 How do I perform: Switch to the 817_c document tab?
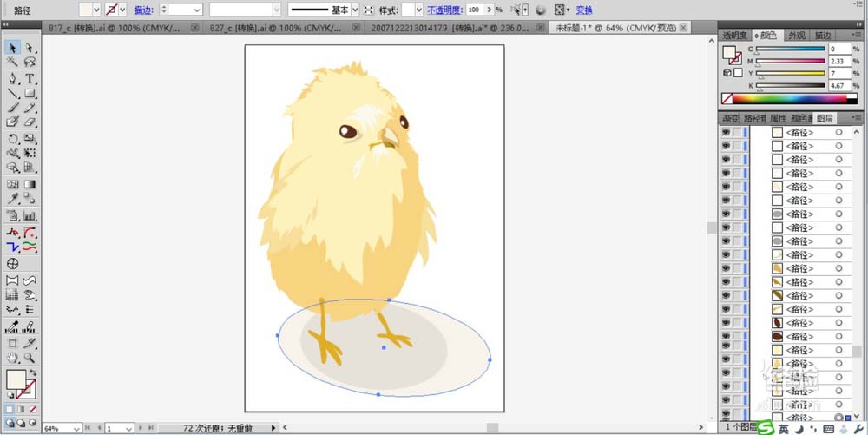point(114,28)
